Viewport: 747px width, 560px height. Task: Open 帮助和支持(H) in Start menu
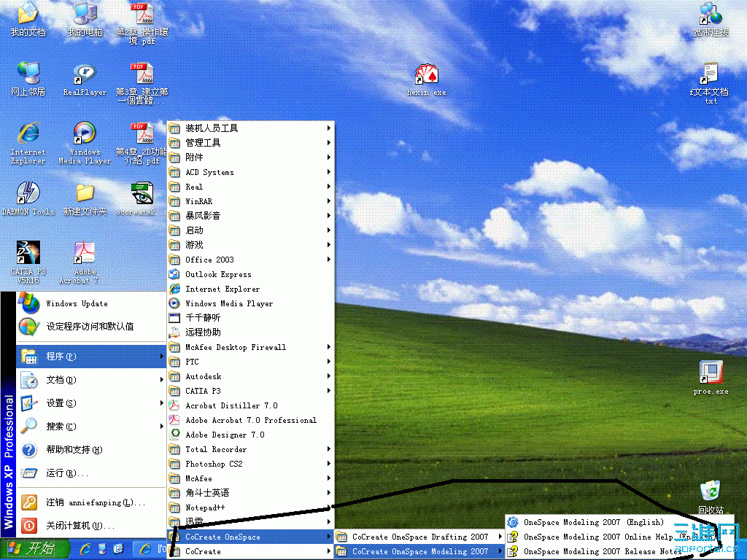(91, 449)
